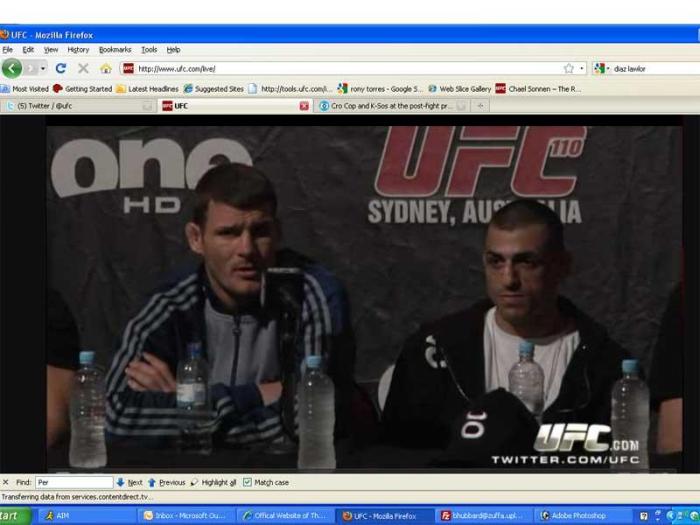Open the 'Chael Sonnen – The R...' bookmark
Screen dimensions: 700x525
[x=538, y=89]
